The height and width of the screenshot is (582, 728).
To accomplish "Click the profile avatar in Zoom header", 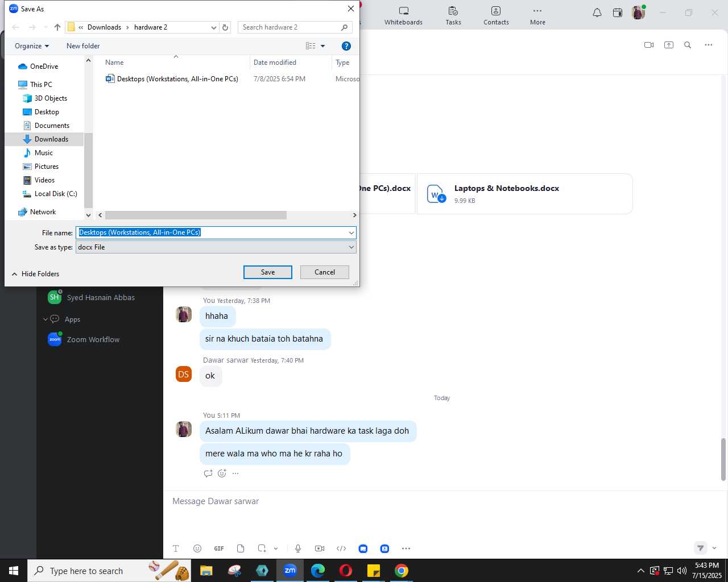I will [638, 13].
